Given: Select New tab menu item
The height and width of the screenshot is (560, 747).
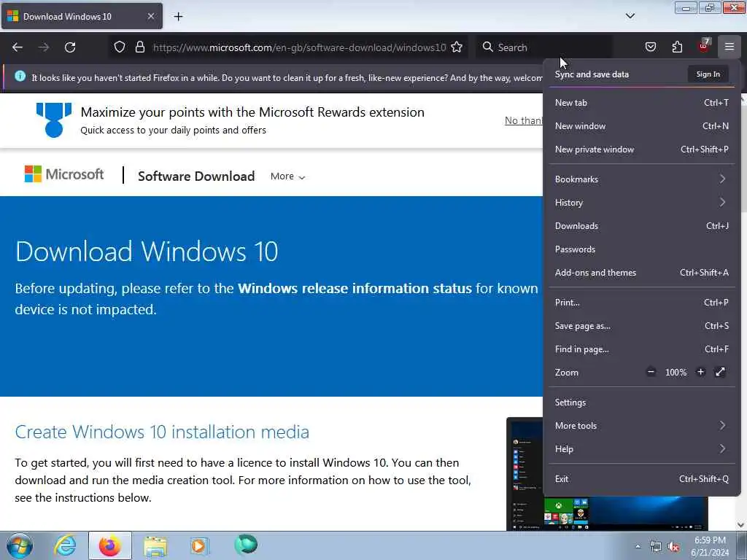Looking at the screenshot, I should tap(641, 102).
